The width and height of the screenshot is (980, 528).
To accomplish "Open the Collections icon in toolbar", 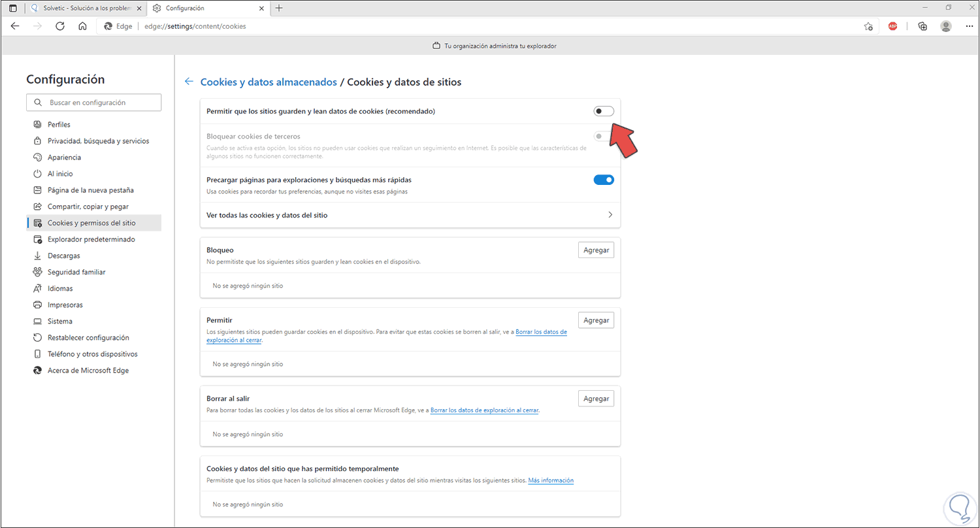I will click(x=923, y=26).
